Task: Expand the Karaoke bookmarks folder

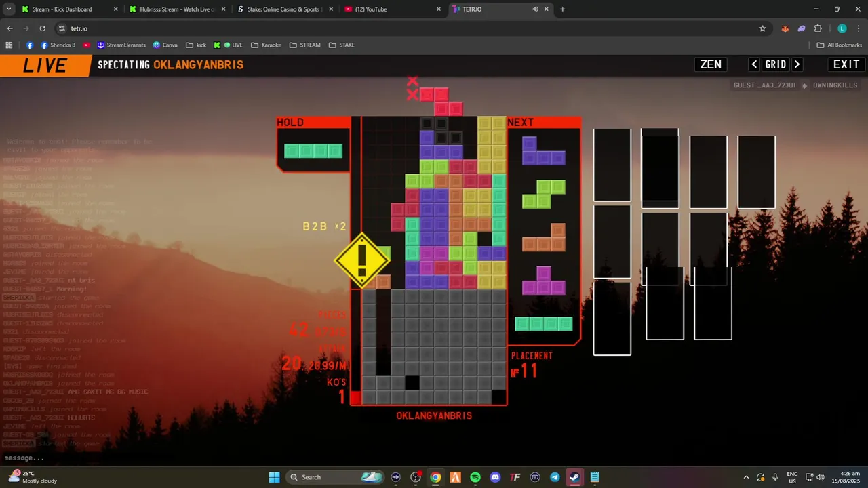Action: point(266,45)
